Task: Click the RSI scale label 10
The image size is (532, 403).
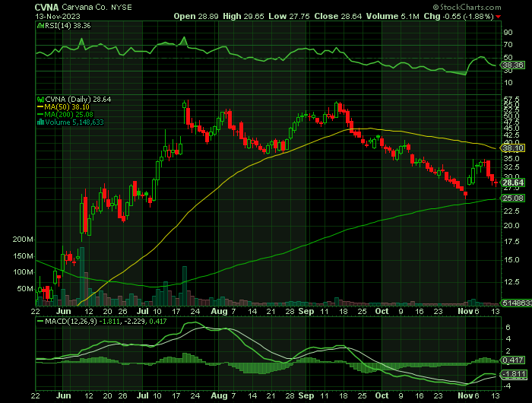Action: (x=508, y=83)
